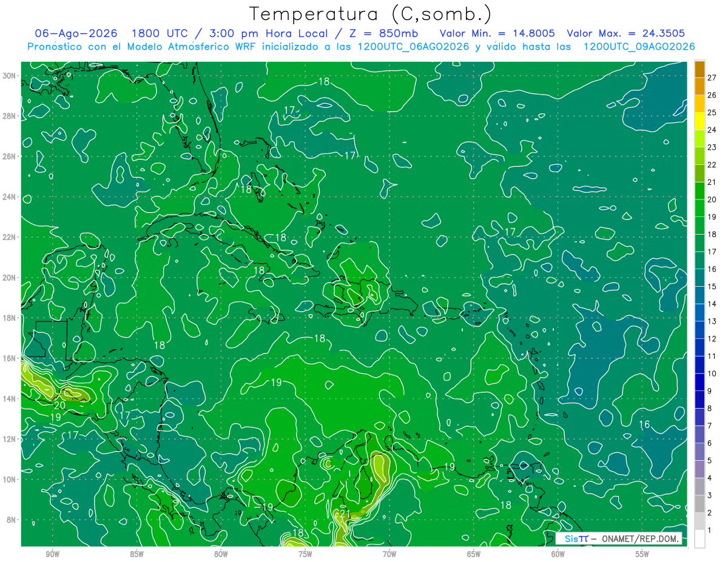Click the '14N' latitude label
Image resolution: width=728 pixels, height=562 pixels.
10,399
